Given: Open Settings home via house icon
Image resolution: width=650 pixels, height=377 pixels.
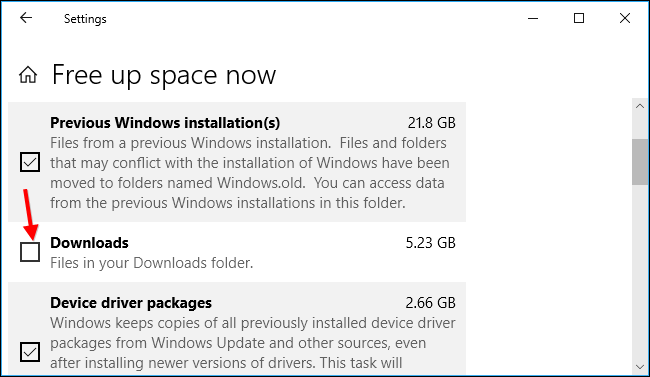Looking at the screenshot, I should 28,75.
